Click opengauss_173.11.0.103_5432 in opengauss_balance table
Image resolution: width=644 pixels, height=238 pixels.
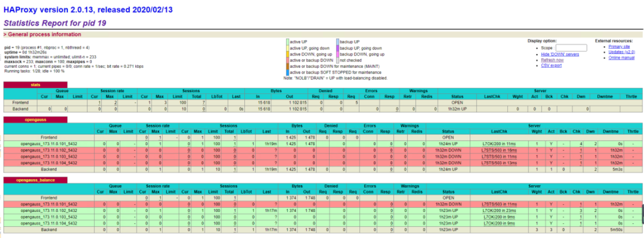(x=49, y=217)
